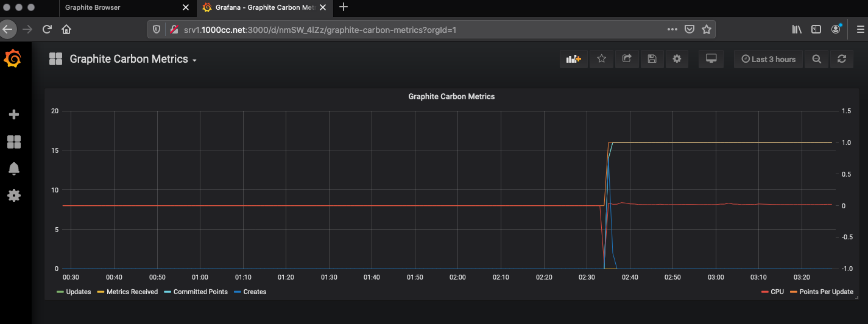Open the Last 3 hours time picker
The height and width of the screenshot is (324, 868).
(769, 59)
